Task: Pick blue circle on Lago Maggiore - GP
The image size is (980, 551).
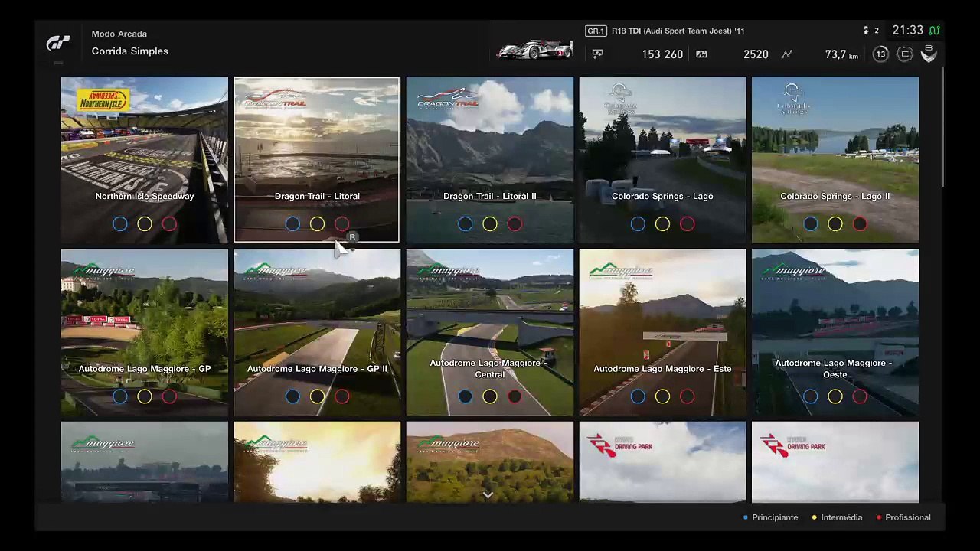Action: (120, 396)
